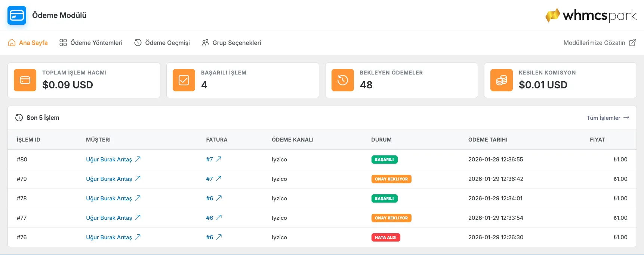Screen dimensions: 644x255
Task: Click invoice arrow icon in row #79
Action: pos(219,179)
